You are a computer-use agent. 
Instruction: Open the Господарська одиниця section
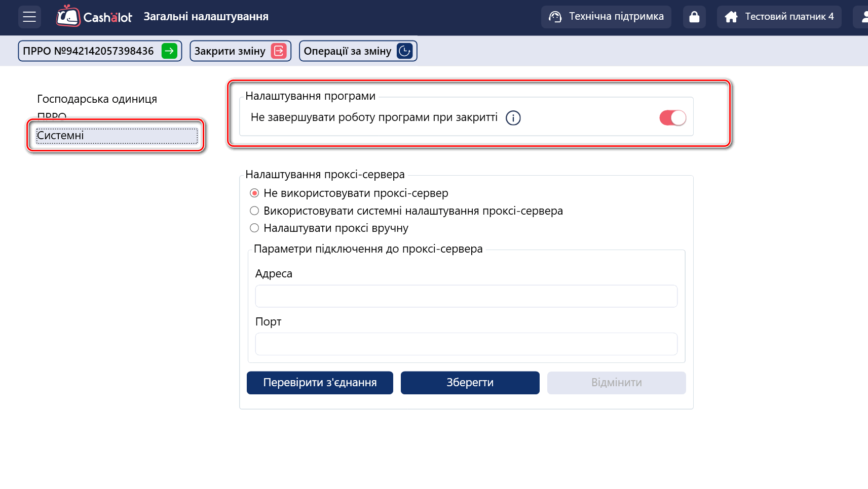click(x=97, y=99)
